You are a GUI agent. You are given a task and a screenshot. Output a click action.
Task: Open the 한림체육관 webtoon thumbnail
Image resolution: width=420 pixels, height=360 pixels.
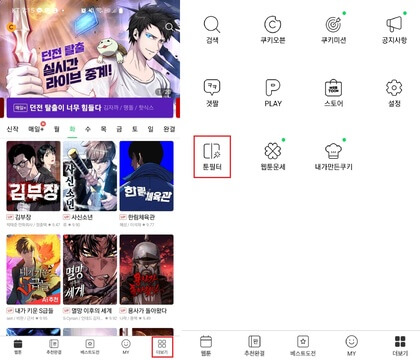(147, 176)
